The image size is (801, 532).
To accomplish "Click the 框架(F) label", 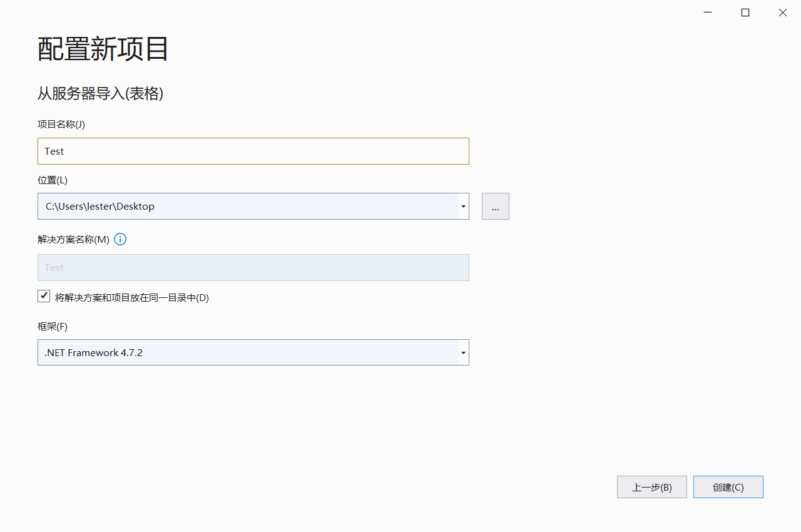I will 53,327.
